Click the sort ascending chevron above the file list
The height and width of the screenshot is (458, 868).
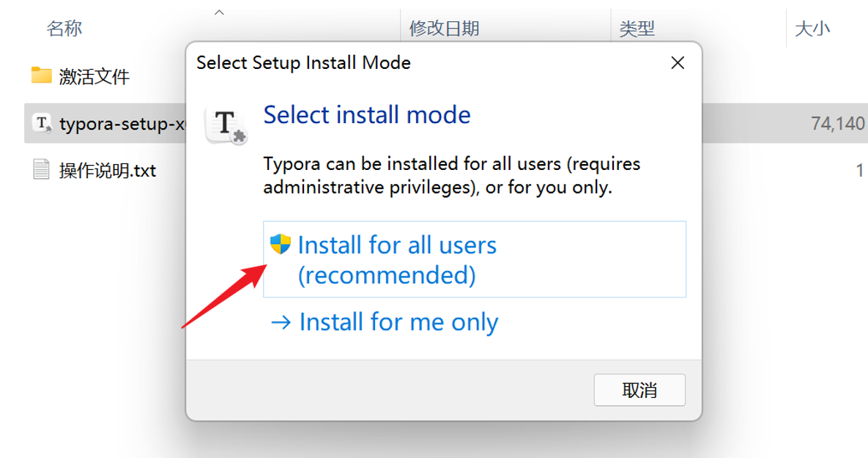[x=218, y=12]
